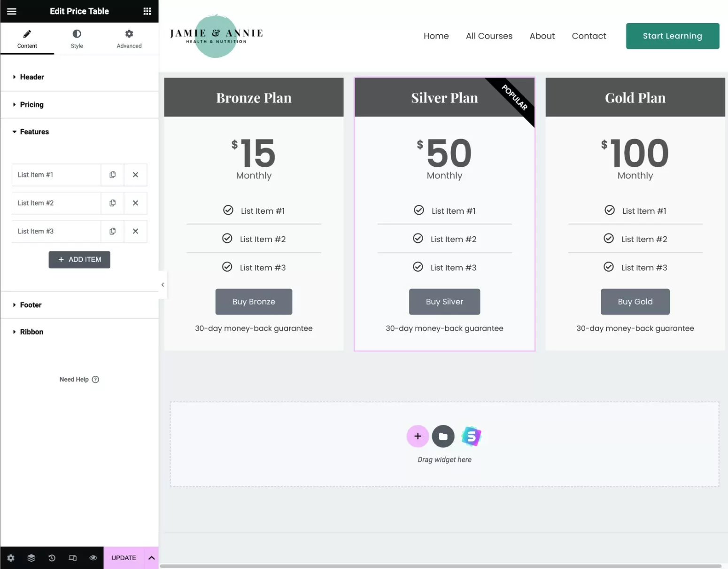Viewport: 728px width, 569px height.
Task: Click check icon beside Gold List Item #2
Action: (x=609, y=239)
